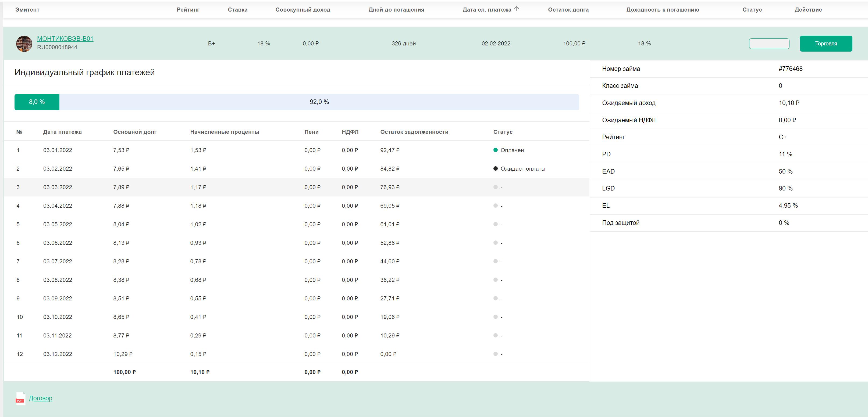Image resolution: width=868 pixels, height=417 pixels.
Task: Click remaining debt 61,01 ₽
Action: [390, 224]
